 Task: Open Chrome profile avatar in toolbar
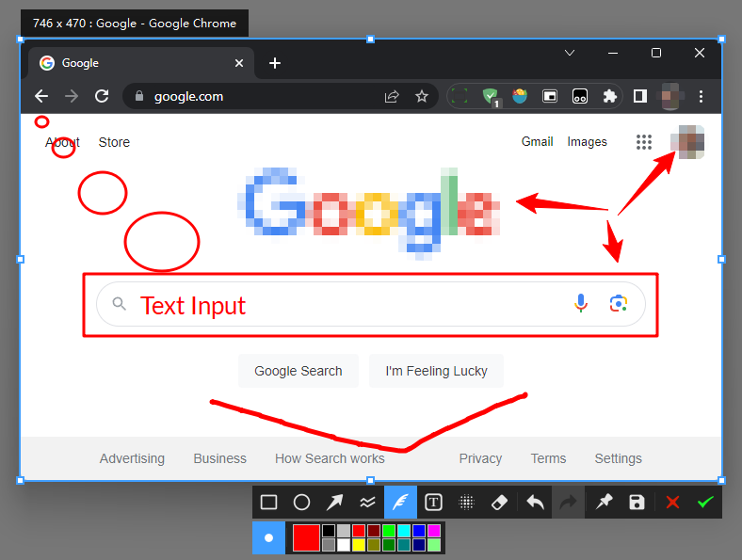click(x=670, y=97)
